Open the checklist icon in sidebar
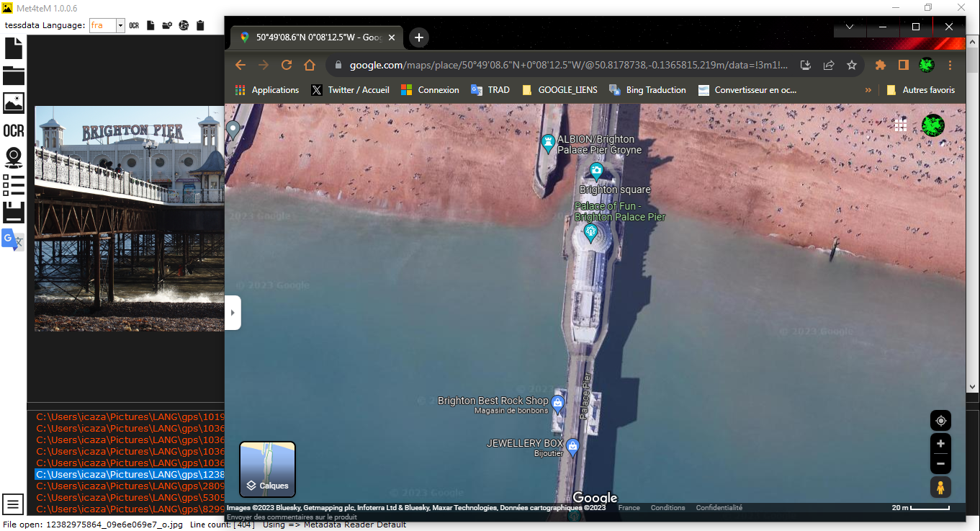The height and width of the screenshot is (531, 980). (x=14, y=185)
